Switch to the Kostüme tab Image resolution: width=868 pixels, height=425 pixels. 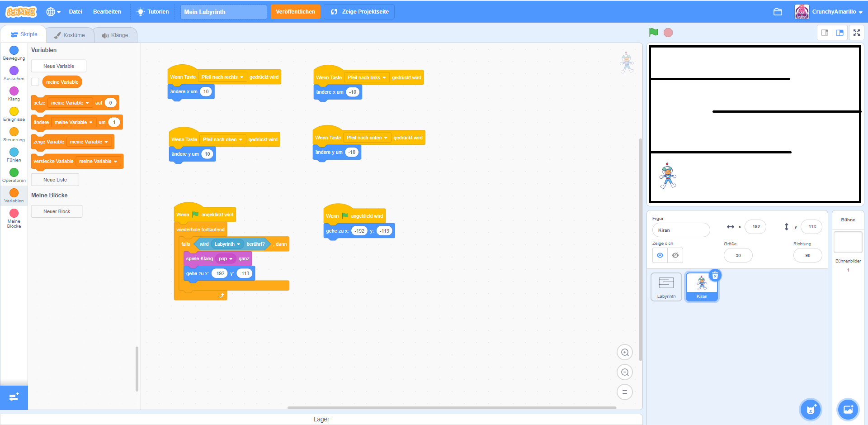(x=70, y=35)
